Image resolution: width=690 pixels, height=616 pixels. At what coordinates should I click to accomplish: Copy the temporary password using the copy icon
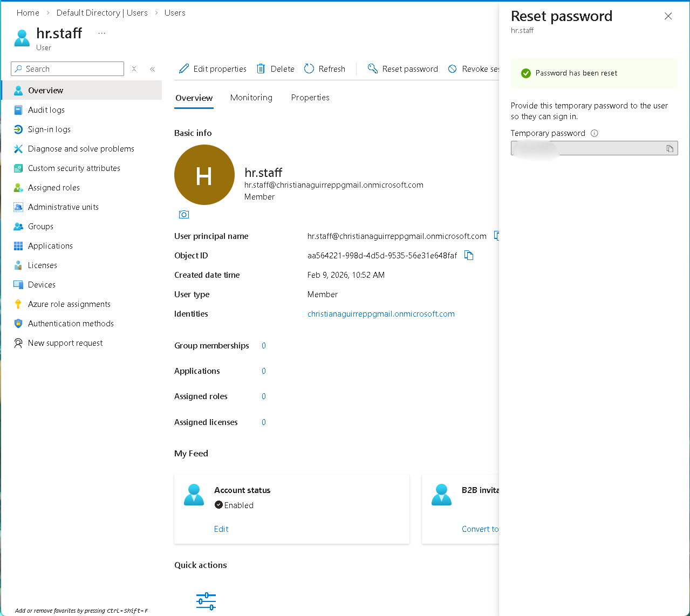[670, 148]
